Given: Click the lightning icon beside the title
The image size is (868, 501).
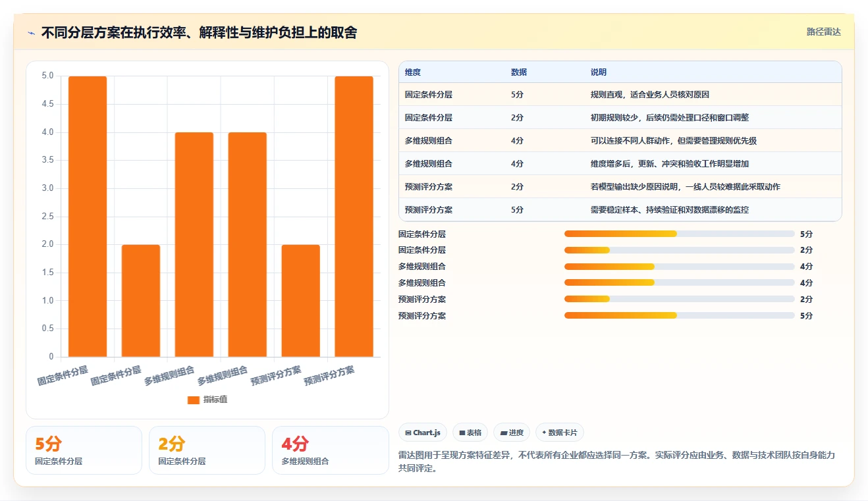Looking at the screenshot, I should click(x=32, y=33).
